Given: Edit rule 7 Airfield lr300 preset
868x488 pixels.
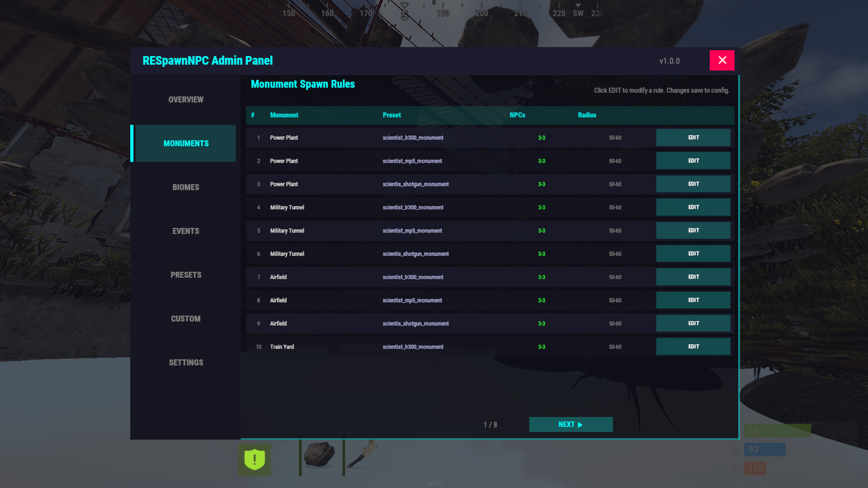Looking at the screenshot, I should pyautogui.click(x=693, y=277).
